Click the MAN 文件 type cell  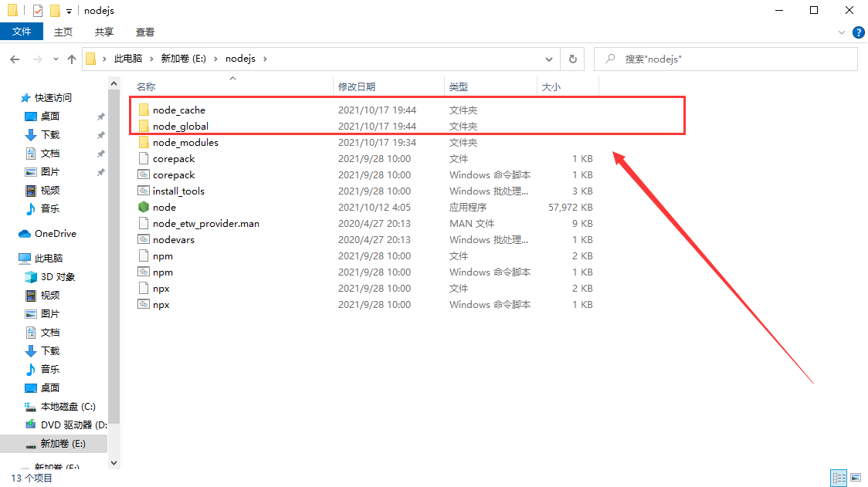tap(472, 224)
